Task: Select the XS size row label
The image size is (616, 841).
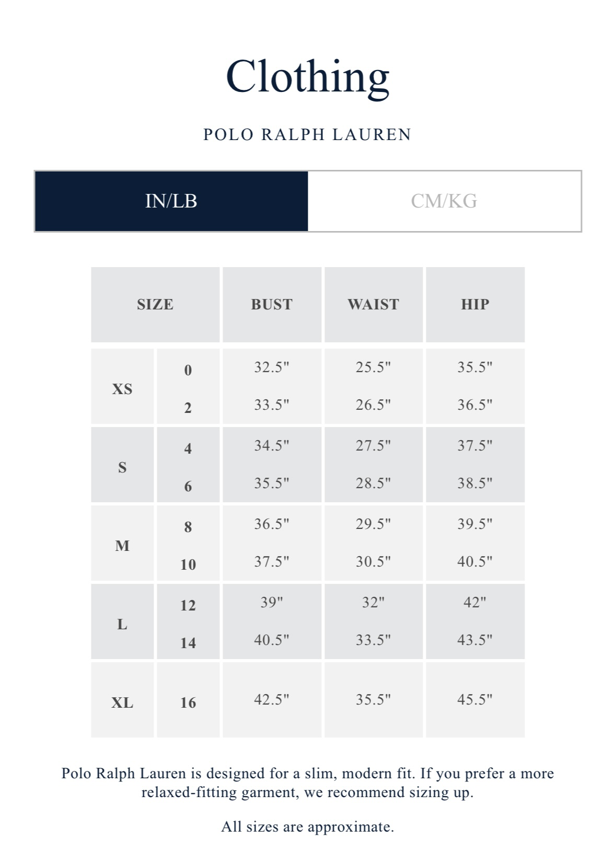Action: (122, 388)
